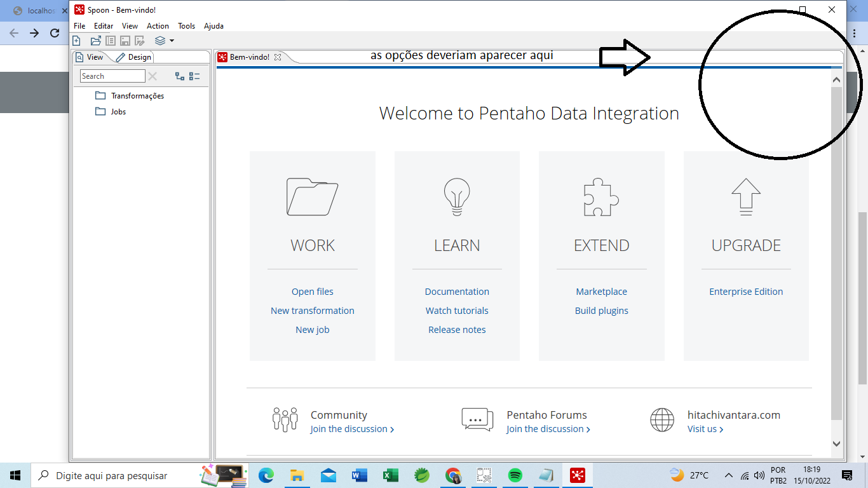Open Chrome from taskbar
This screenshot has height=488, width=868.
click(x=453, y=475)
